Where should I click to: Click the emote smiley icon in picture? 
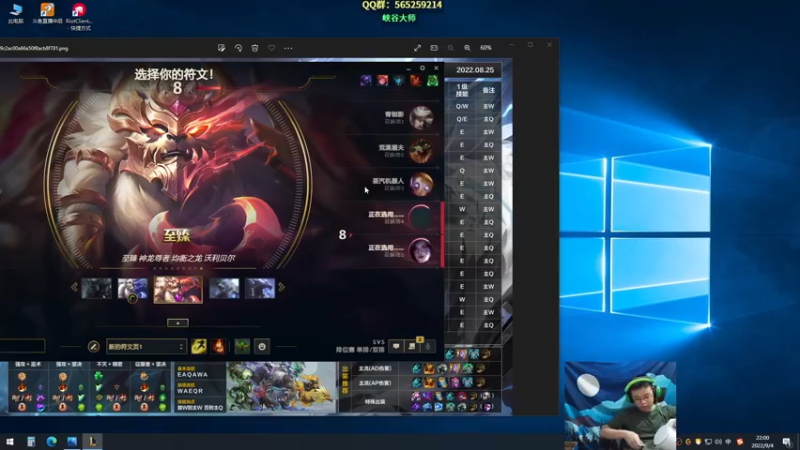point(262,346)
